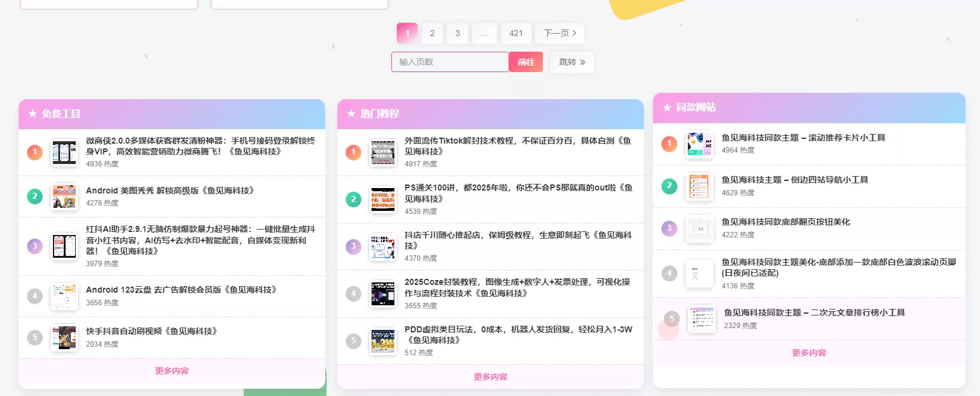Open the PDD虚拟类目玩法 thumbnail icon
The width and height of the screenshot is (980, 396).
point(383,341)
